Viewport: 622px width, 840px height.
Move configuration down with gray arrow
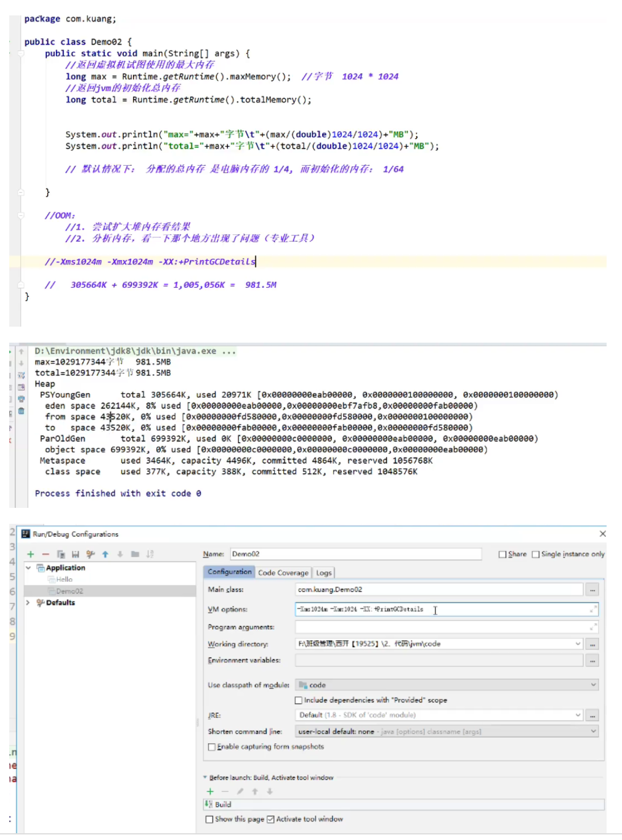[x=120, y=555]
